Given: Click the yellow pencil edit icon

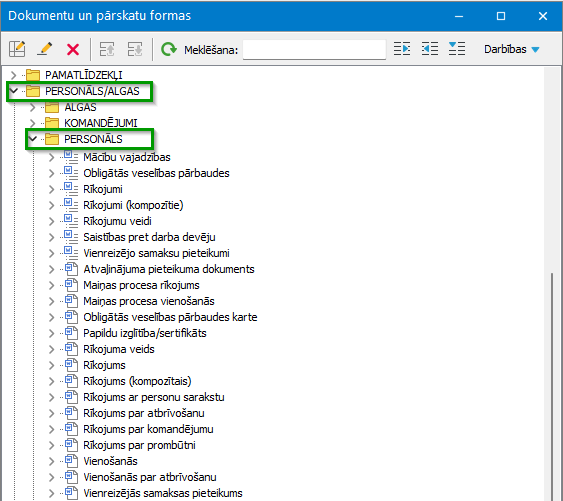Looking at the screenshot, I should tap(45, 49).
